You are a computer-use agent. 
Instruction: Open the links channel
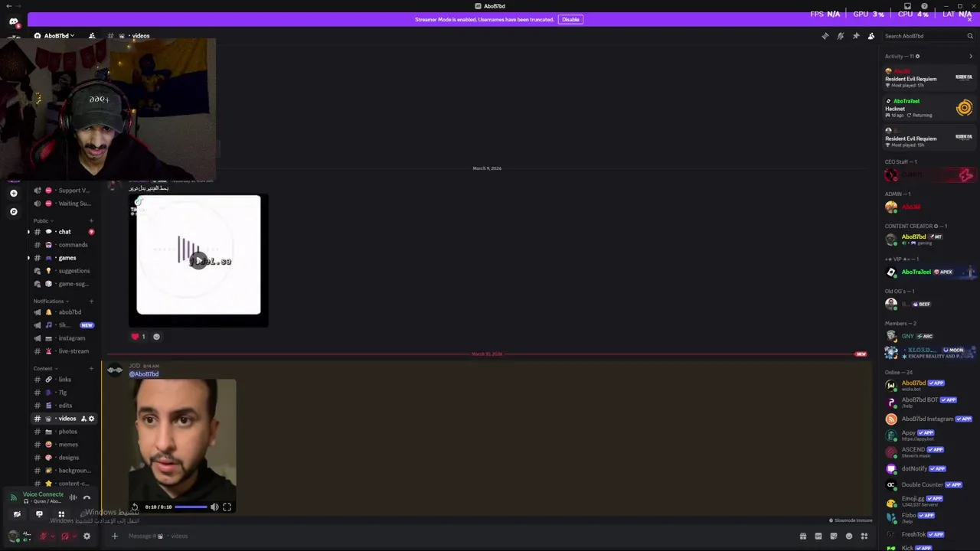click(63, 380)
